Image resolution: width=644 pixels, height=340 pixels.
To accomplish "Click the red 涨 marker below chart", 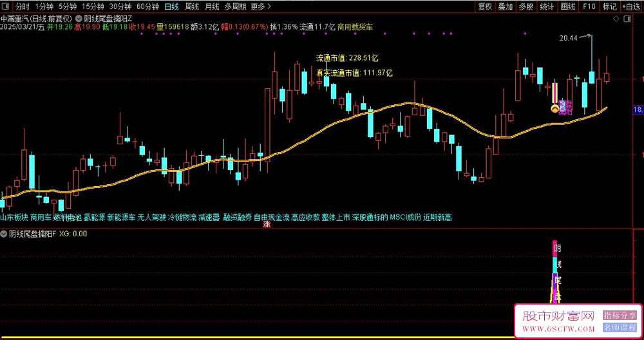I will [x=267, y=225].
